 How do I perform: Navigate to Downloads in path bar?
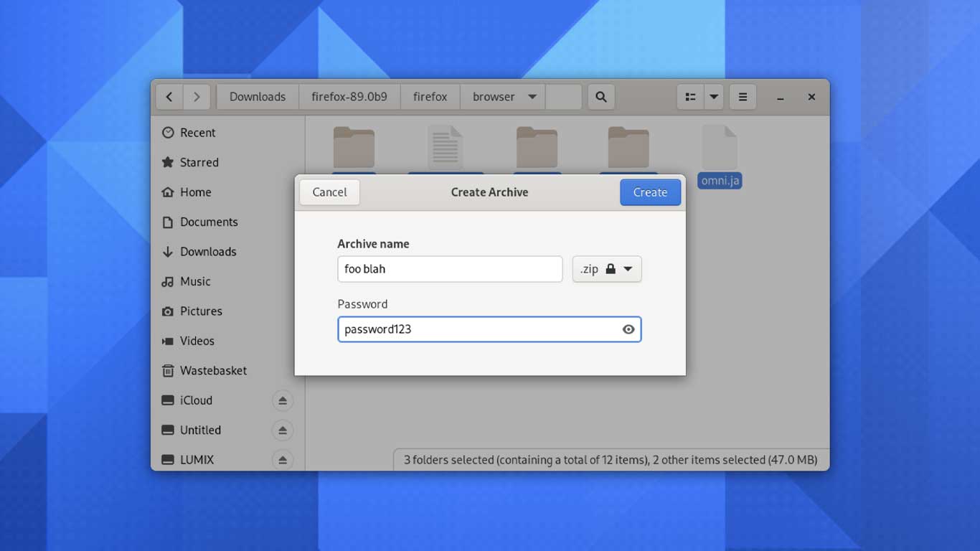coord(258,97)
